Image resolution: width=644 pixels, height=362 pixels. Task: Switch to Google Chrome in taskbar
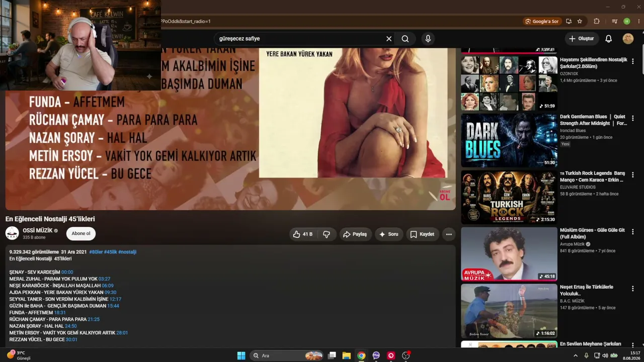click(361, 355)
